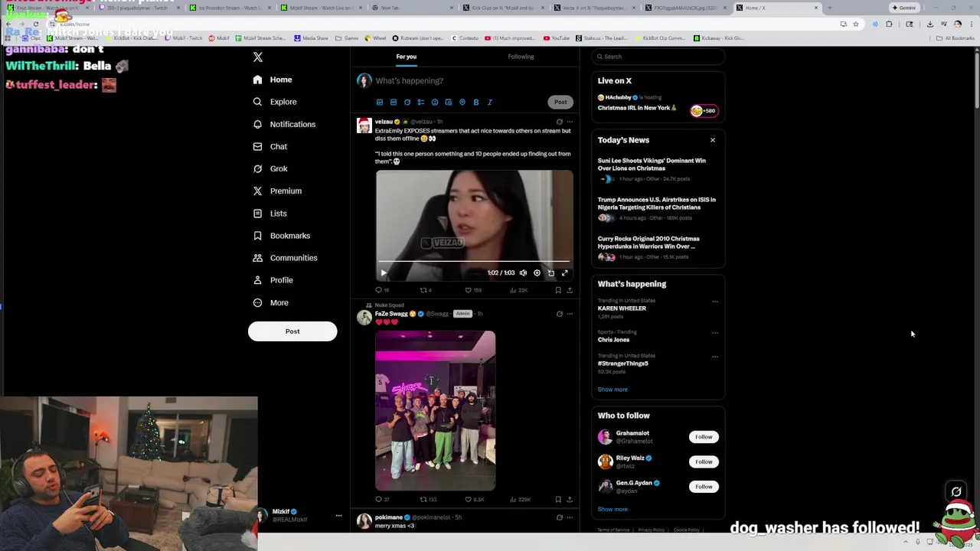
Task: Like the veizau post
Action: (x=473, y=290)
